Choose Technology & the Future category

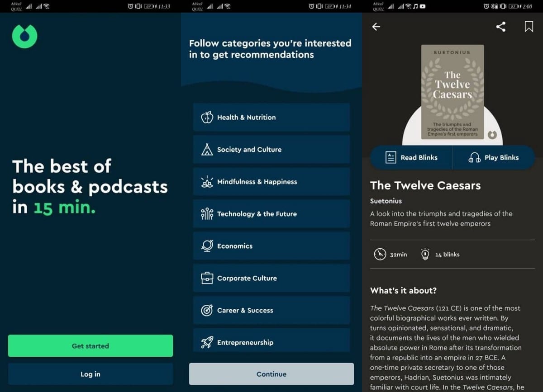tap(271, 214)
